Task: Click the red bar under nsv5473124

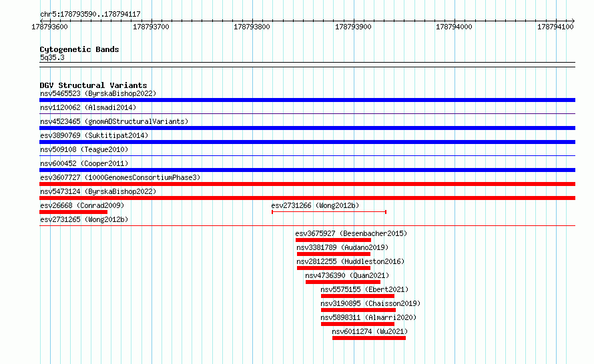Action: [307, 198]
